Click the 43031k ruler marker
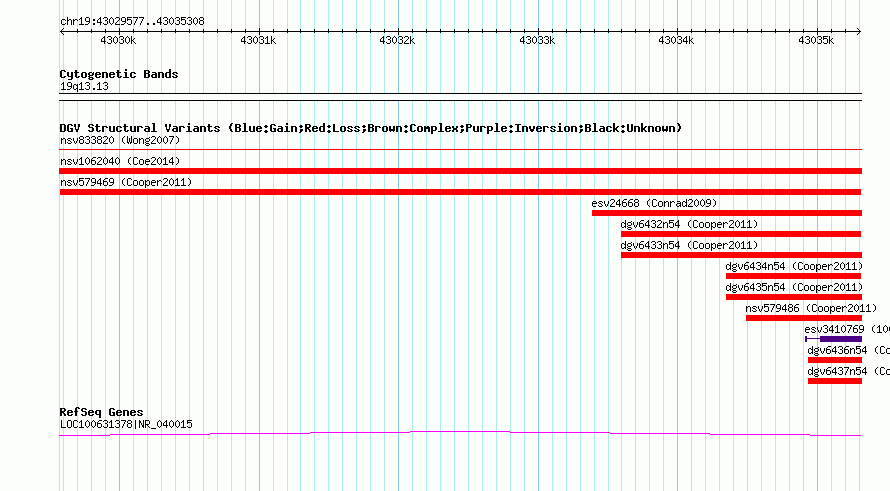 coord(258,40)
